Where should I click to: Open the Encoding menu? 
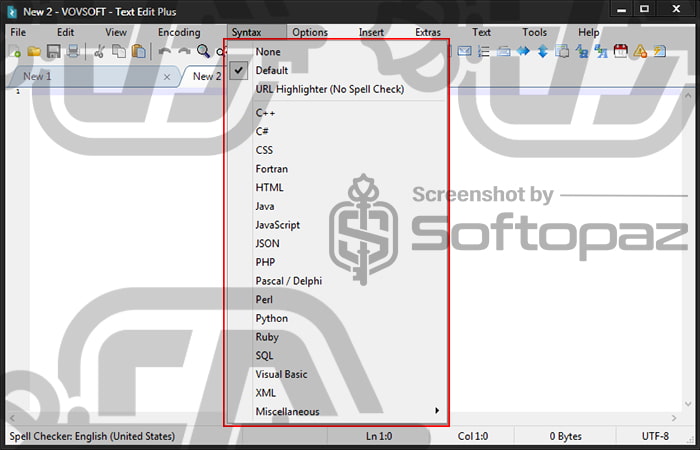click(x=179, y=32)
